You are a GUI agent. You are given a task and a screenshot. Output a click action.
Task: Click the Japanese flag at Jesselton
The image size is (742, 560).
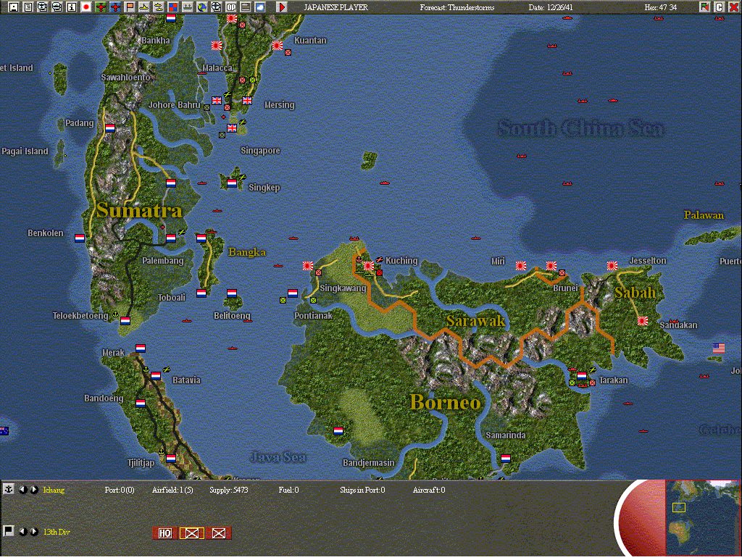point(612,266)
